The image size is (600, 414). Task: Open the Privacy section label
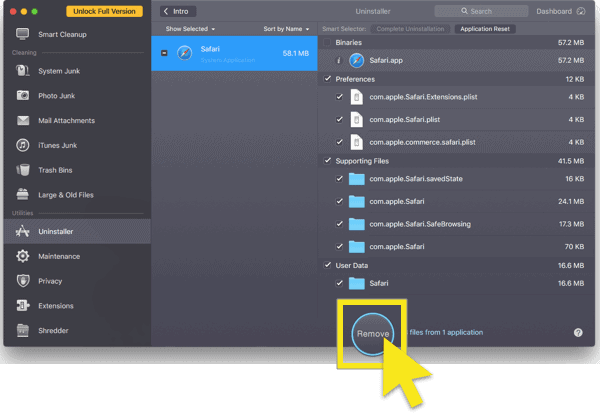pyautogui.click(x=50, y=281)
